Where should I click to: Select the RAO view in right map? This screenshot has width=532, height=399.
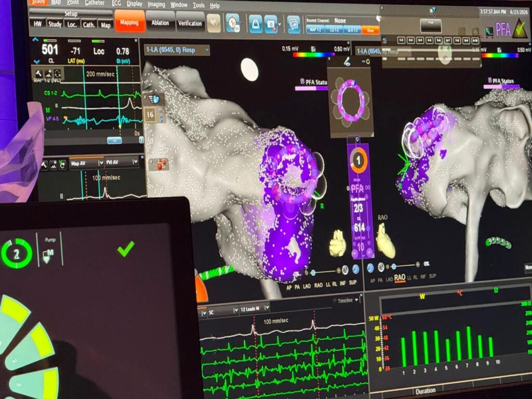coord(400,277)
